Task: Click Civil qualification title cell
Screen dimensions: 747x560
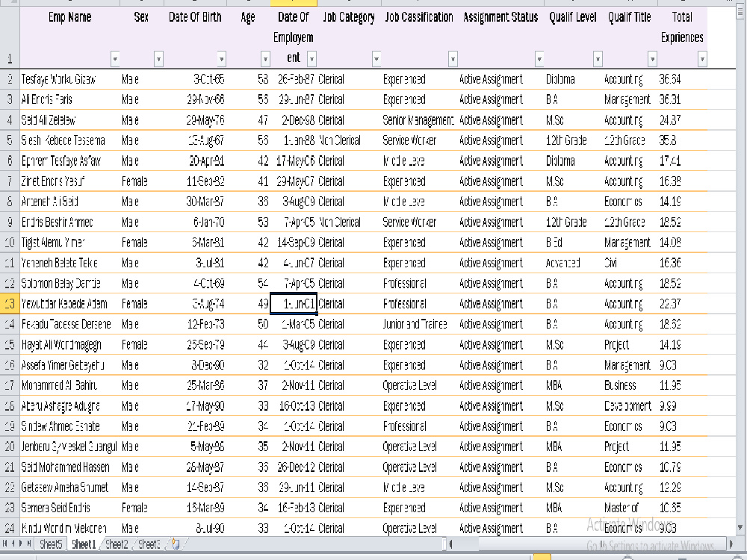Action: pos(629,263)
